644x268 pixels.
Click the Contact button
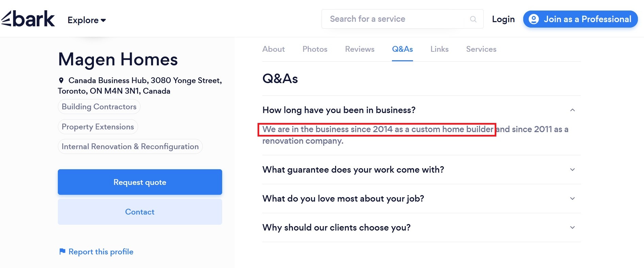[140, 212]
